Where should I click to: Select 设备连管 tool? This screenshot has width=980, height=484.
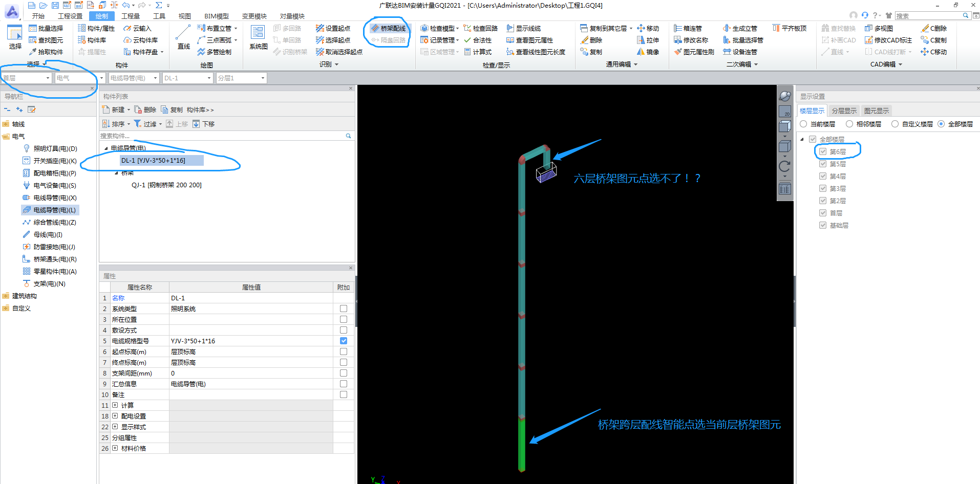click(740, 52)
